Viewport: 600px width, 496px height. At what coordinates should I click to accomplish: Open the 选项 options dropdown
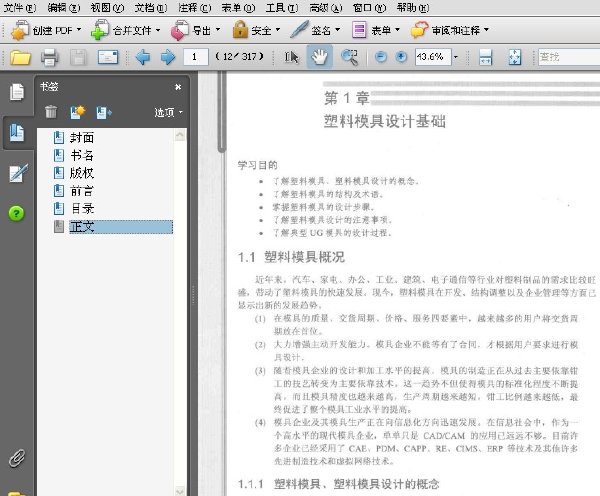(x=168, y=112)
